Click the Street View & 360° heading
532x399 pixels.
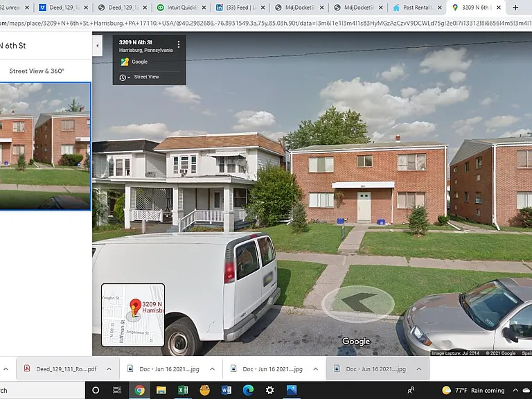click(x=37, y=71)
